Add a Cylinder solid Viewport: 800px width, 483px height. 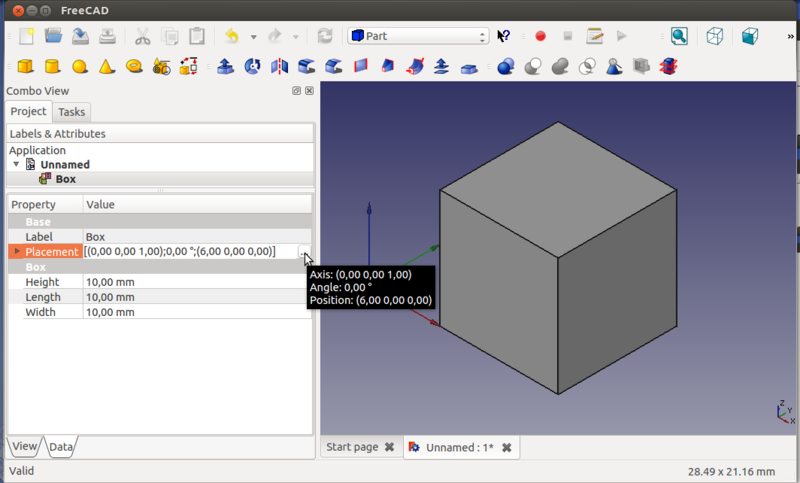click(x=52, y=67)
